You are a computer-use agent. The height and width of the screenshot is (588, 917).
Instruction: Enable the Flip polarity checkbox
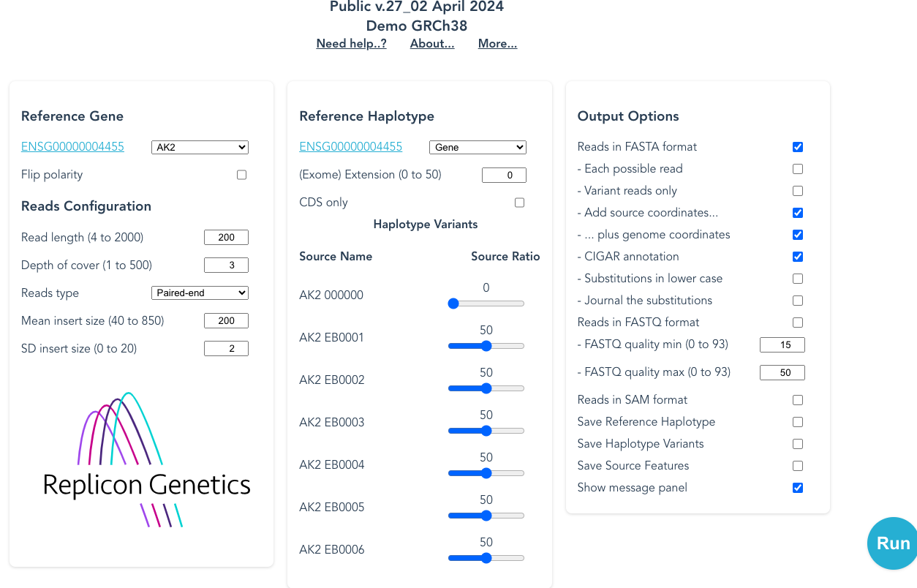pyautogui.click(x=241, y=174)
